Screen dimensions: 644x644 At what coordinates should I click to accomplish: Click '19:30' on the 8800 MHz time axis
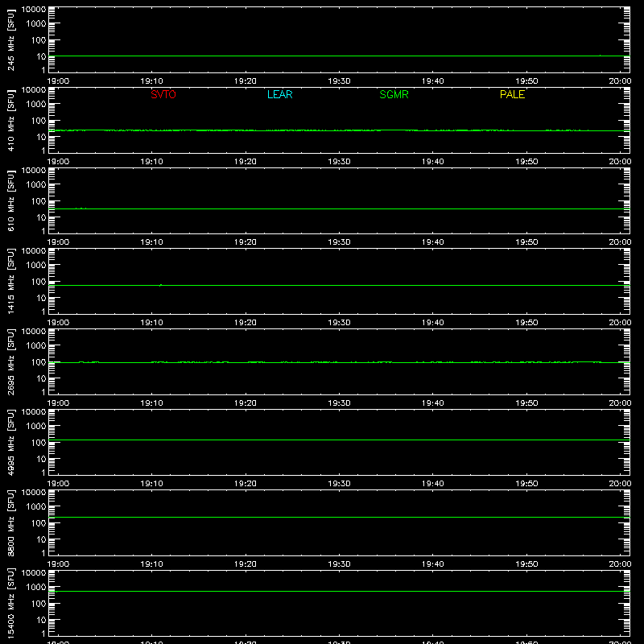tap(339, 564)
